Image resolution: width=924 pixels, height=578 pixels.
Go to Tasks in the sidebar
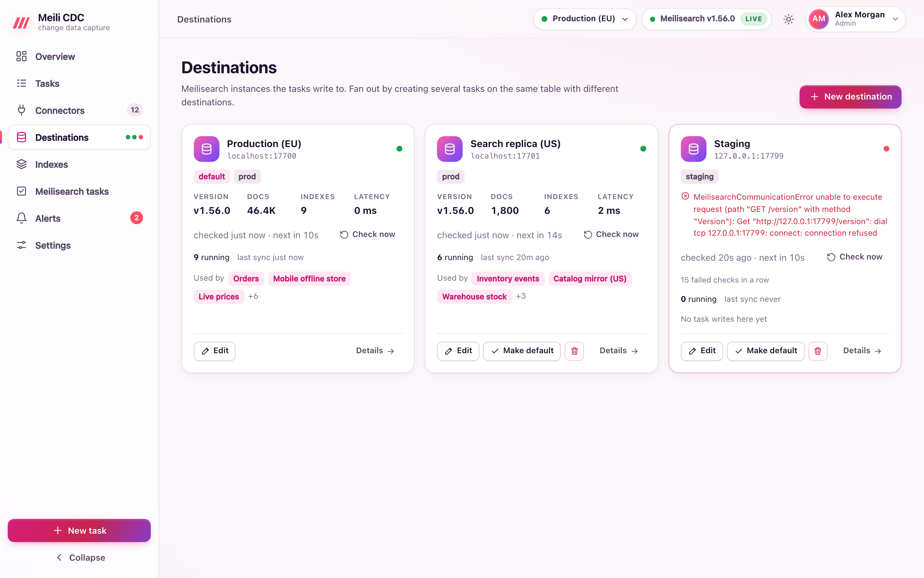tap(79, 83)
